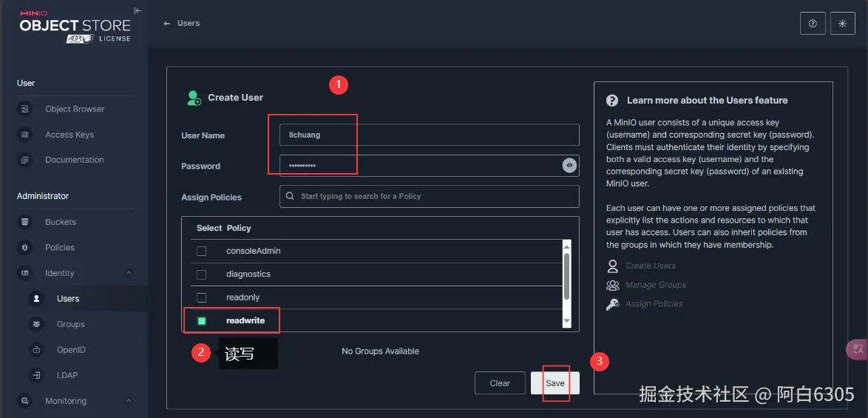Collapse the Identity section chevron
The image size is (868, 418).
[129, 273]
